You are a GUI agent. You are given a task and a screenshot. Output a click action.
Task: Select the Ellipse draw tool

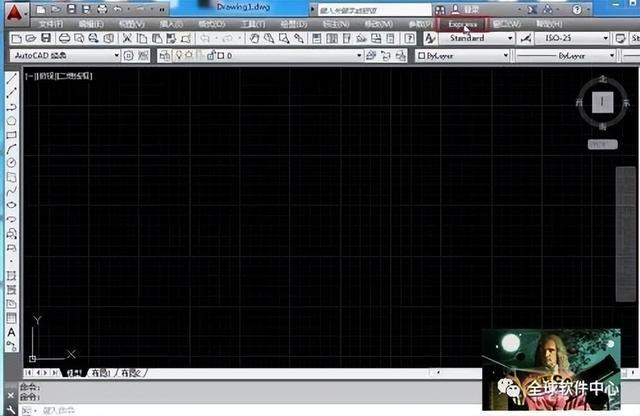pos(11,205)
